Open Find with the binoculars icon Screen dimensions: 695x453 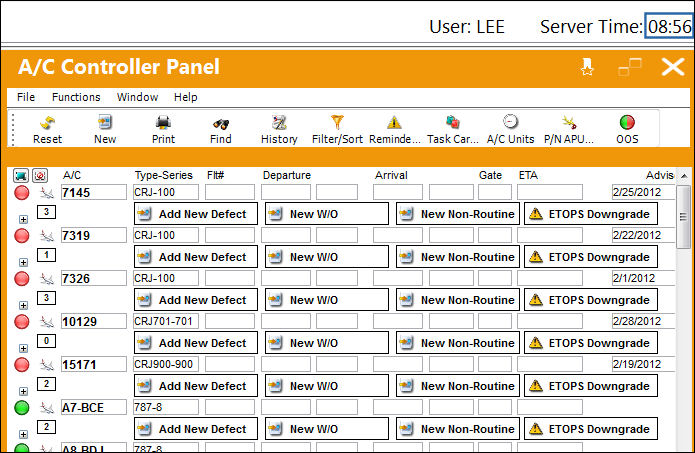[x=221, y=124]
